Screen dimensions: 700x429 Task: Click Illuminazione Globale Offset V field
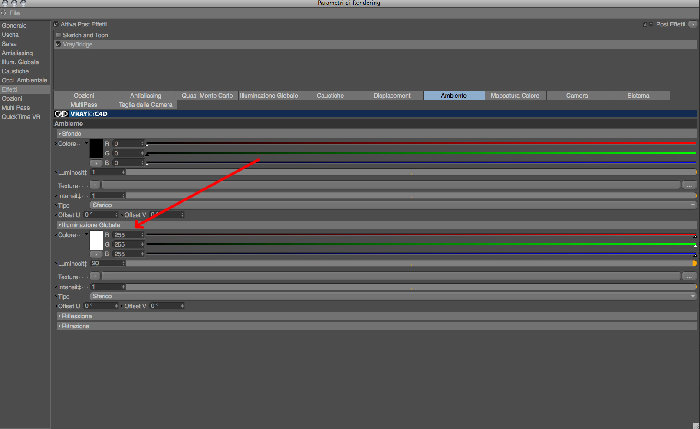[167, 306]
